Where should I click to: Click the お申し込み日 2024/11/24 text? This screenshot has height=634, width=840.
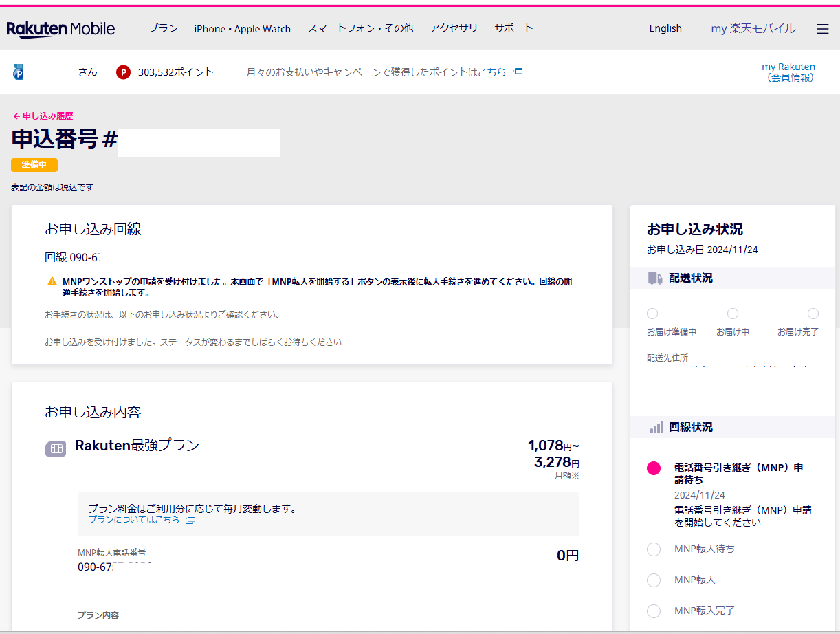(703, 250)
